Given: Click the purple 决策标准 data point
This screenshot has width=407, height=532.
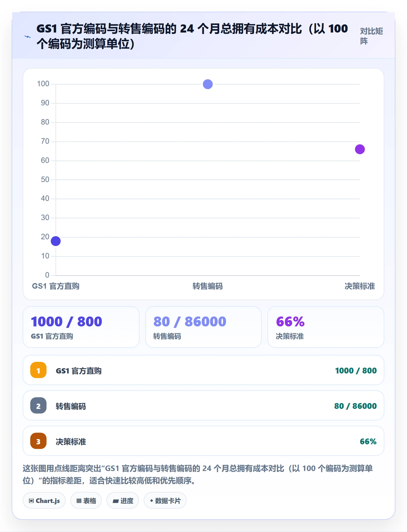Looking at the screenshot, I should click(x=360, y=149).
